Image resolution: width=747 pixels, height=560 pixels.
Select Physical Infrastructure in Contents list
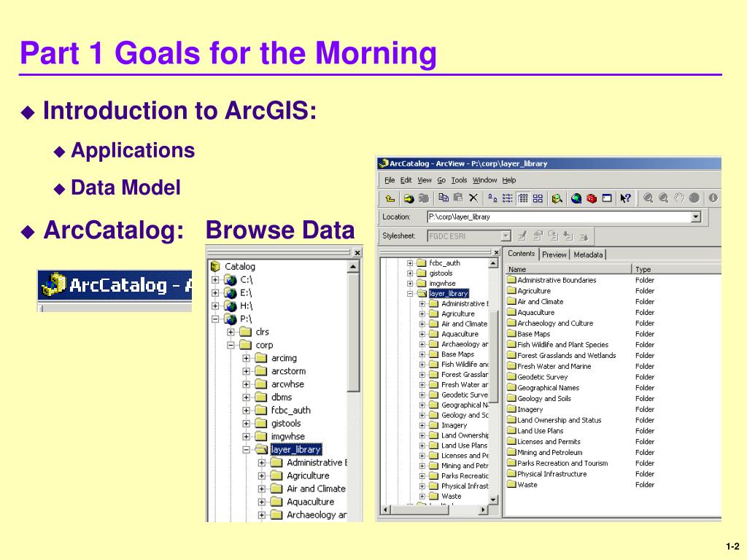[x=547, y=474]
